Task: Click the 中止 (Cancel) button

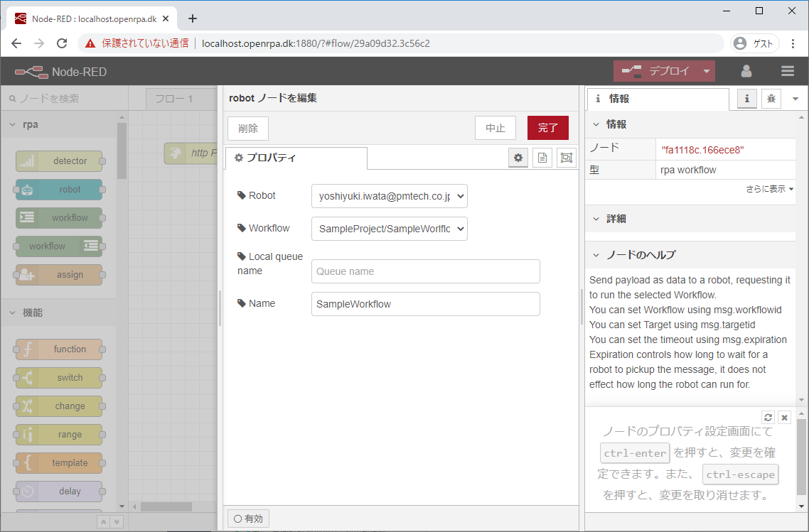Action: 495,128
